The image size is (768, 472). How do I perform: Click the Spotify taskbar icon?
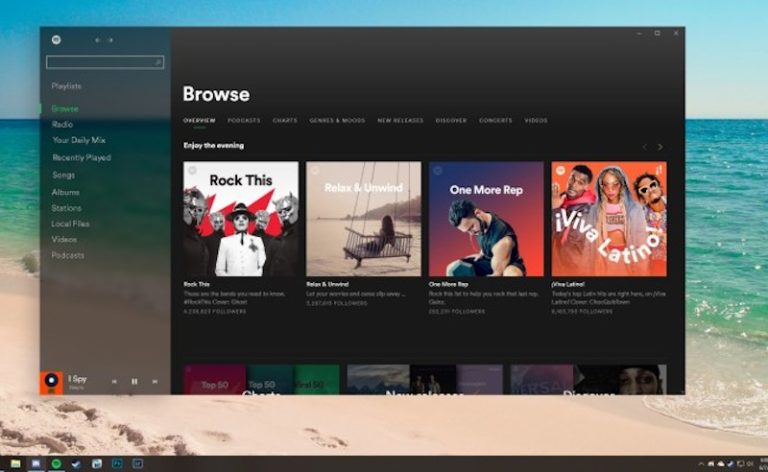tap(56, 464)
